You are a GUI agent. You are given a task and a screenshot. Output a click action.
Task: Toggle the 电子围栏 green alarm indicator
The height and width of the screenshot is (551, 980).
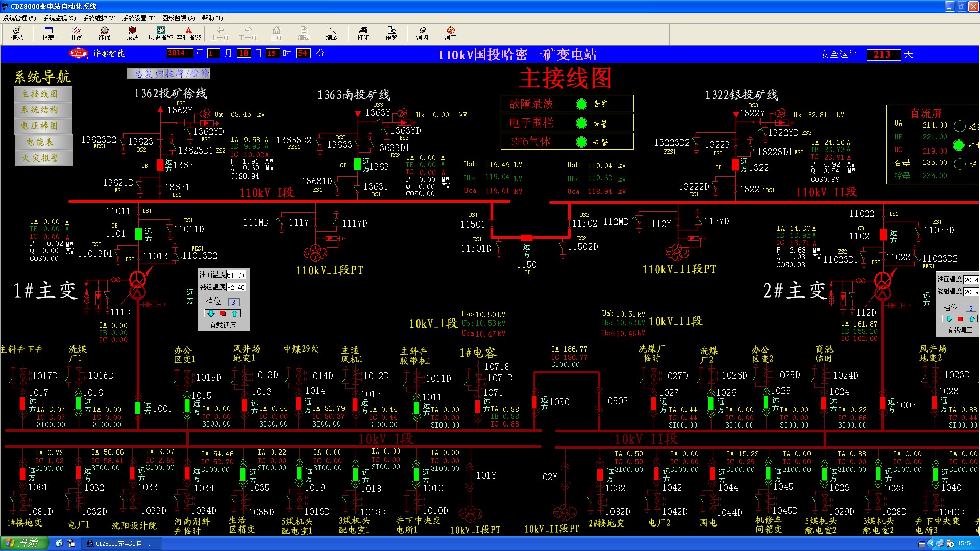[581, 123]
